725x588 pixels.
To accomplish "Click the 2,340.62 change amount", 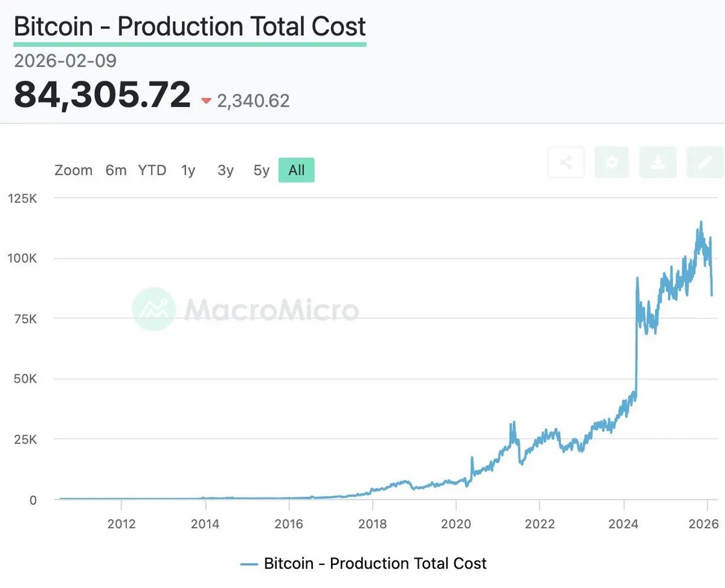I will point(253,101).
